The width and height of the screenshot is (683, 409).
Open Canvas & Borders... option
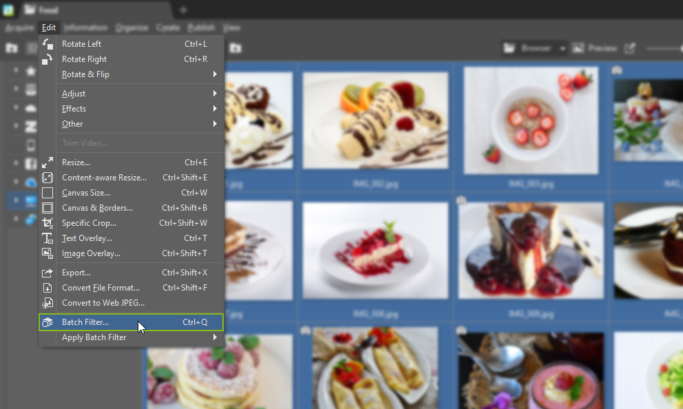pos(131,208)
